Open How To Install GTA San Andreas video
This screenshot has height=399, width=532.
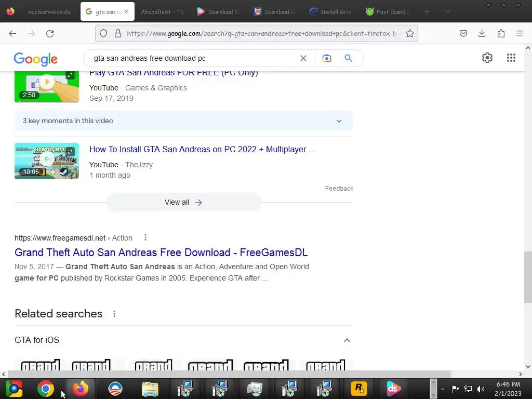coord(202,149)
